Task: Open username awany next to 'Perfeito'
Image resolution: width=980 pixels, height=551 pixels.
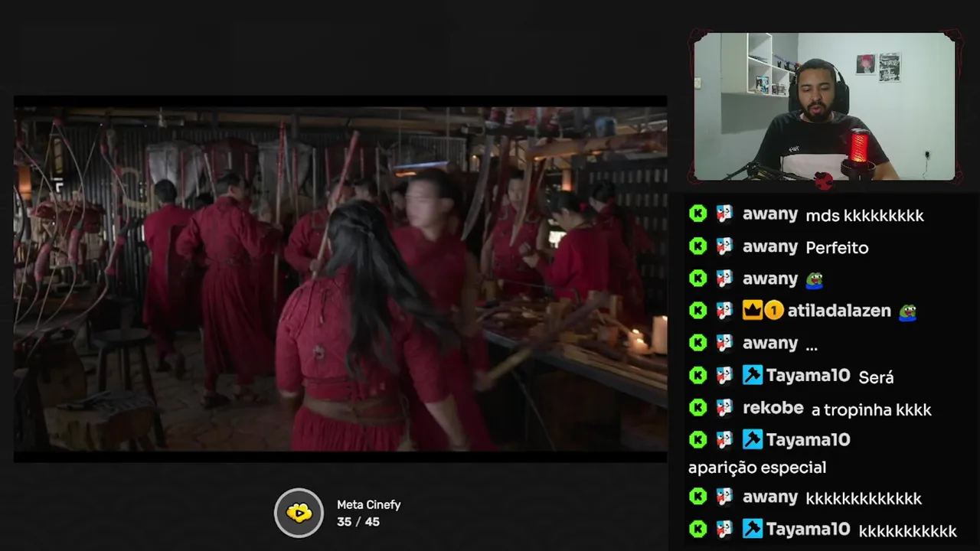Action: coord(770,247)
